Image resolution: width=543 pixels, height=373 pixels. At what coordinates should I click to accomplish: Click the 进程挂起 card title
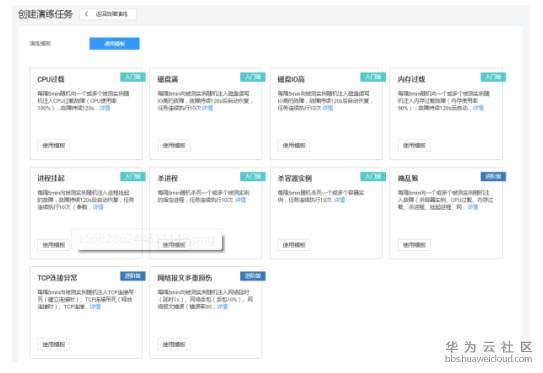[x=51, y=178]
